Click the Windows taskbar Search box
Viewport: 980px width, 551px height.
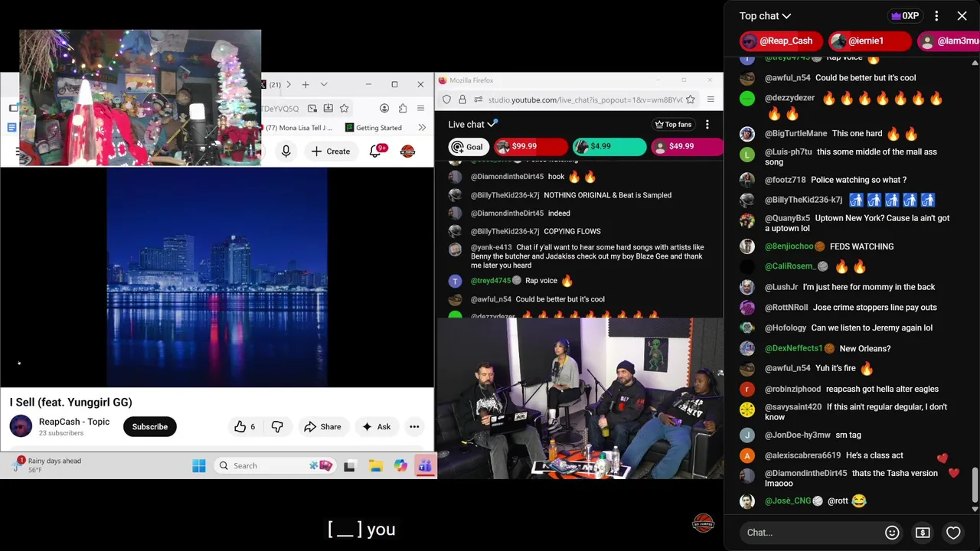[x=274, y=465]
